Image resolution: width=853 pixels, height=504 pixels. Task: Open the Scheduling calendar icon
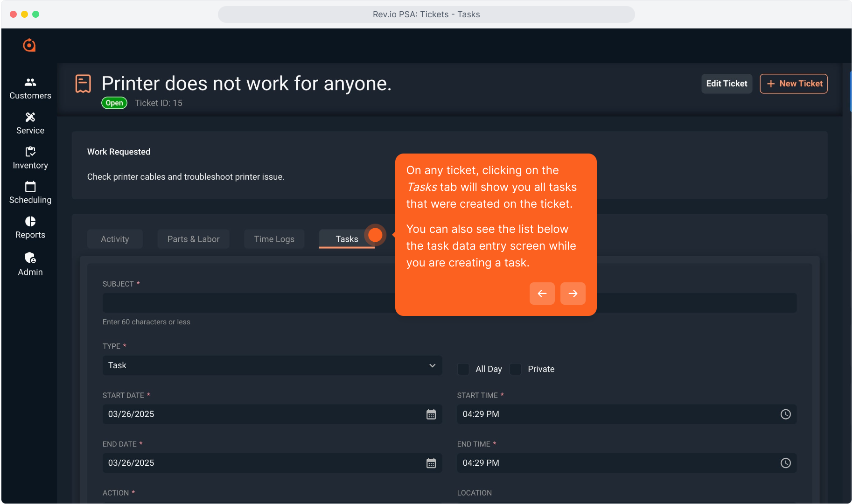(30, 187)
